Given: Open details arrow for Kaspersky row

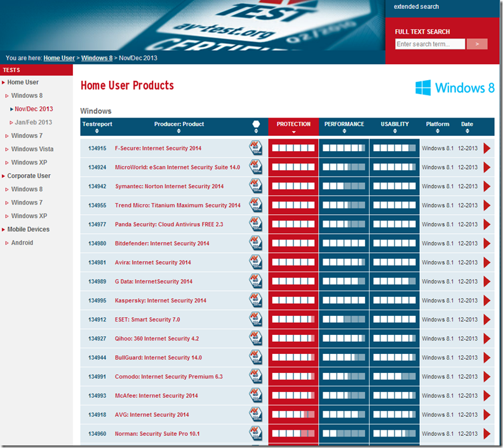Looking at the screenshot, I should click(x=487, y=301).
